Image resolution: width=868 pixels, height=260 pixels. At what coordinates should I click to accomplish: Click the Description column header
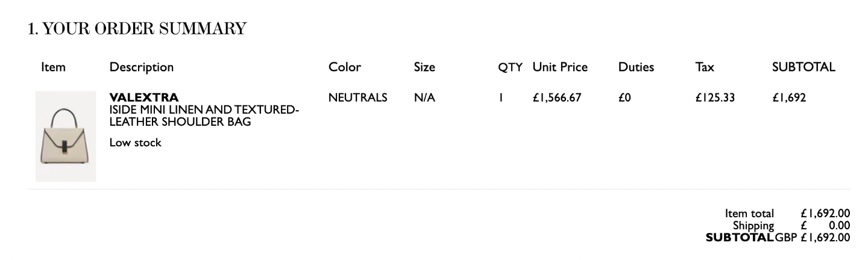(141, 67)
